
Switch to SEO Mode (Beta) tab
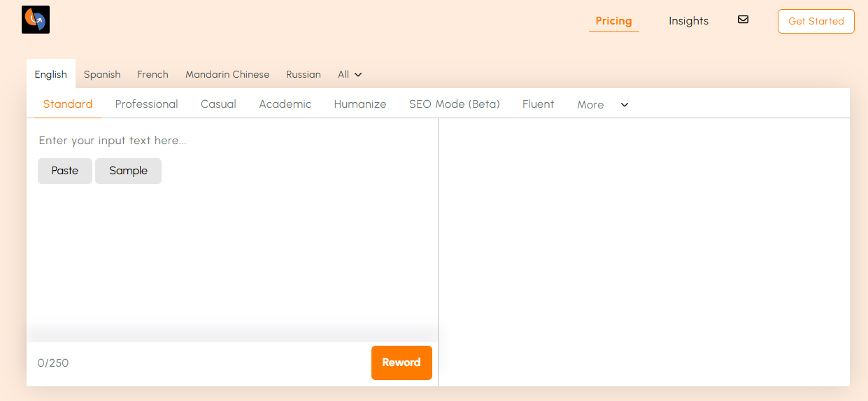[455, 104]
